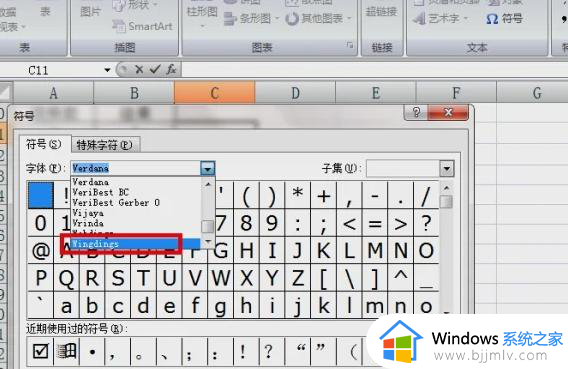Select Verdana in font list
This screenshot has height=369, width=568.
136,182
